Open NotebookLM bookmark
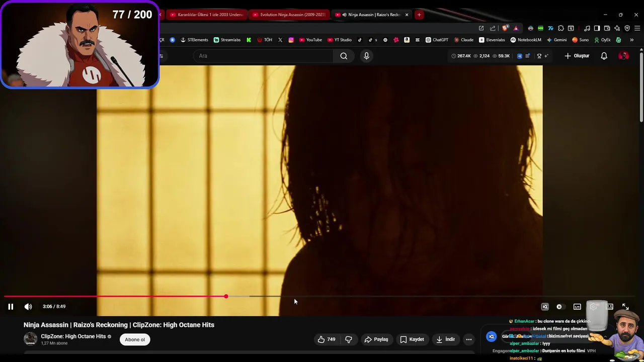Image resolution: width=644 pixels, height=362 pixels. pos(526,40)
